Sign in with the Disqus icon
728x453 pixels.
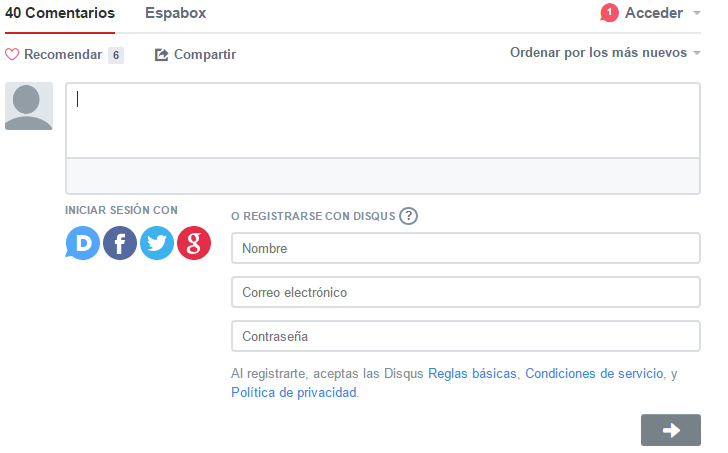click(x=83, y=243)
